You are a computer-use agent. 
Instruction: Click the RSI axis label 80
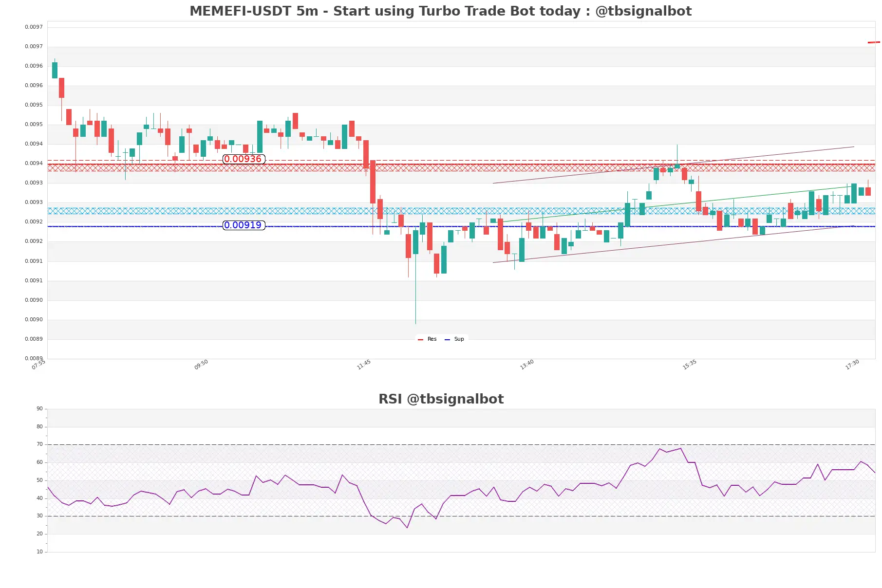(x=39, y=427)
